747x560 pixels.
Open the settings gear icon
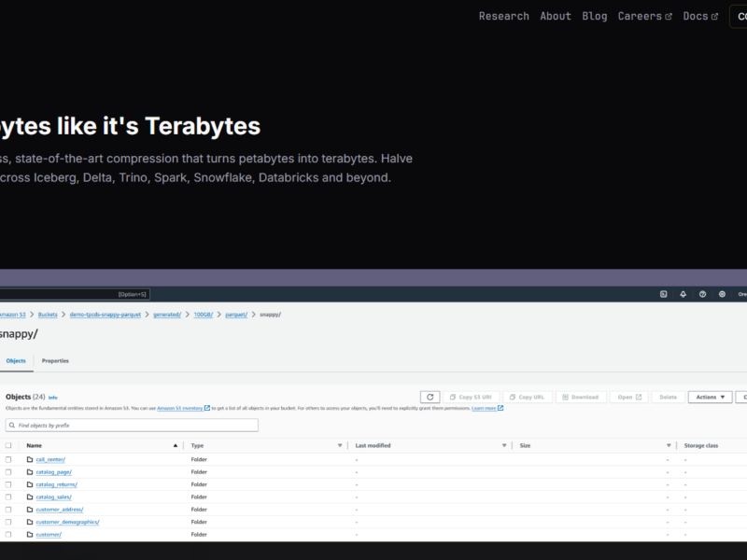pyautogui.click(x=722, y=294)
